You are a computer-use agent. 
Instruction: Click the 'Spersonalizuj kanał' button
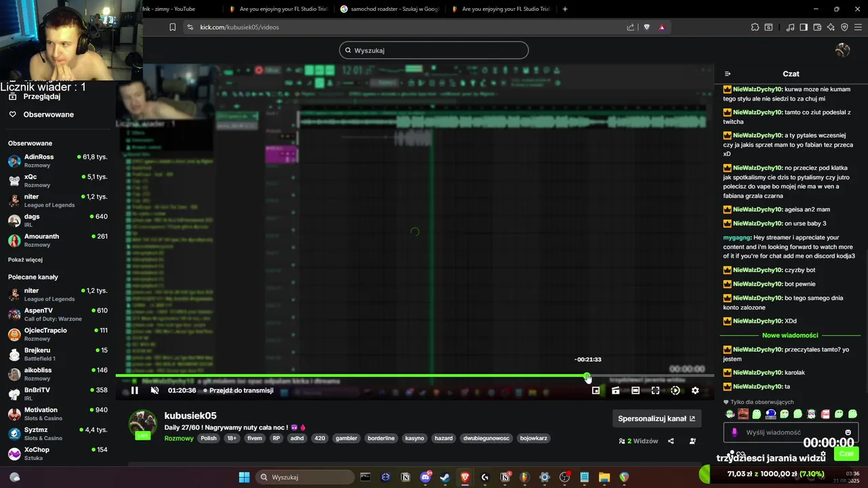[656, 418]
